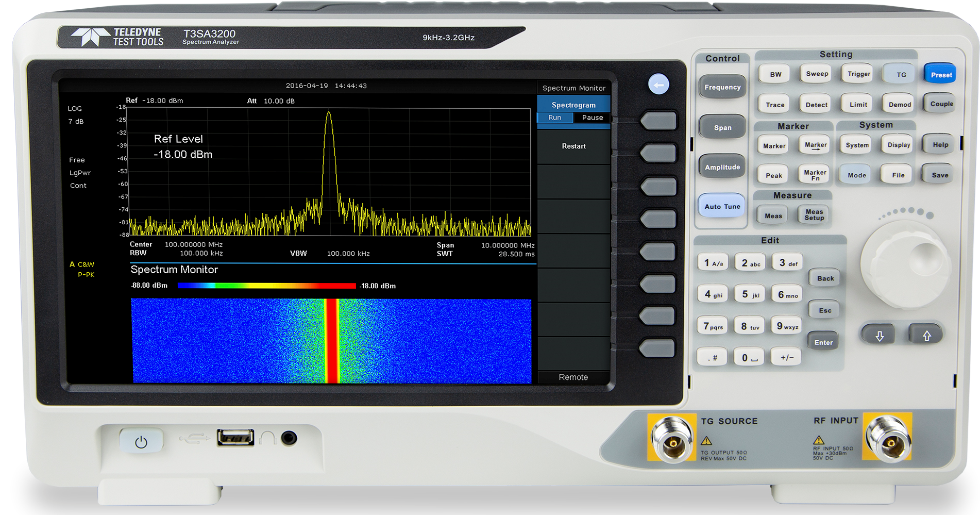This screenshot has height=515, width=980.
Task: Click the Ref Level -18.00 dBm readout
Action: 183,147
